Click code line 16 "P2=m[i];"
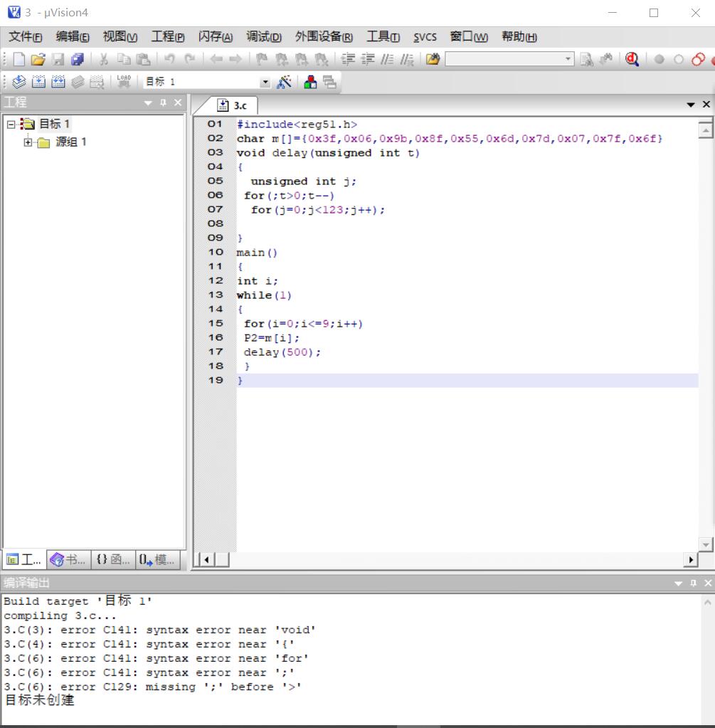 click(x=272, y=338)
